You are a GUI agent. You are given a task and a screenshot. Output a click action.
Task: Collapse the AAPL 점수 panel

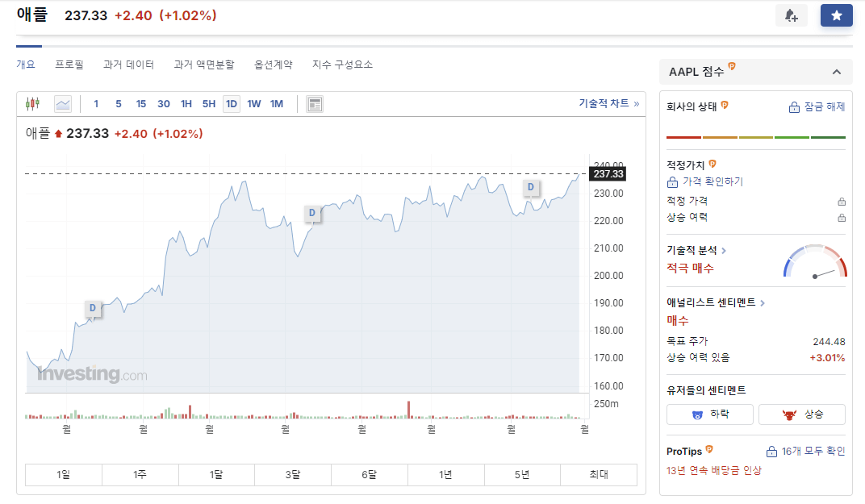[837, 71]
